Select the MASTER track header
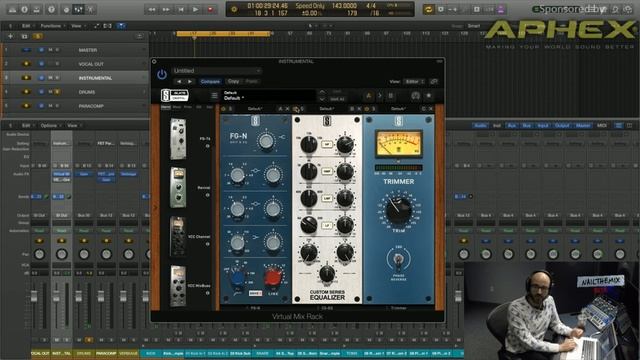Screen dimensions: 640x360 (75, 50)
